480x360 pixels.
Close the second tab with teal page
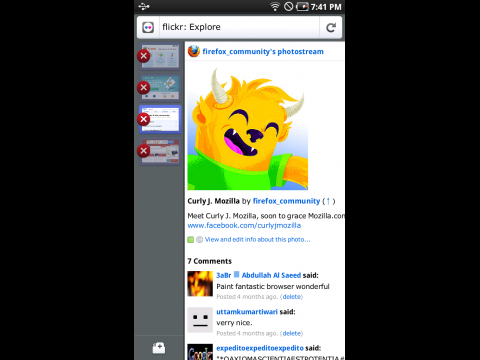click(144, 88)
